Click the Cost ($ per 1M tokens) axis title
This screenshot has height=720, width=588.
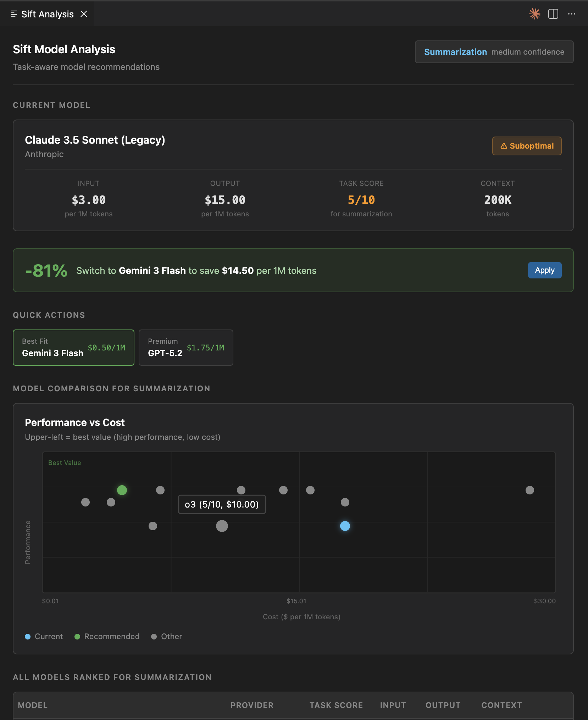302,617
